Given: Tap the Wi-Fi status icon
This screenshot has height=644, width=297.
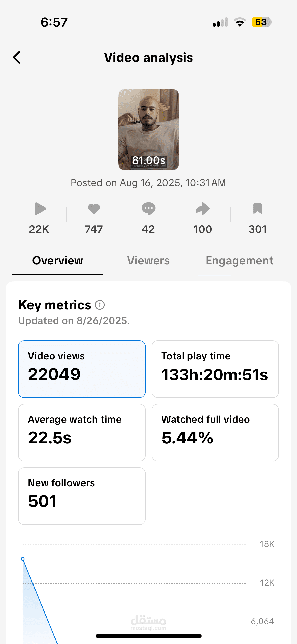Looking at the screenshot, I should [240, 22].
